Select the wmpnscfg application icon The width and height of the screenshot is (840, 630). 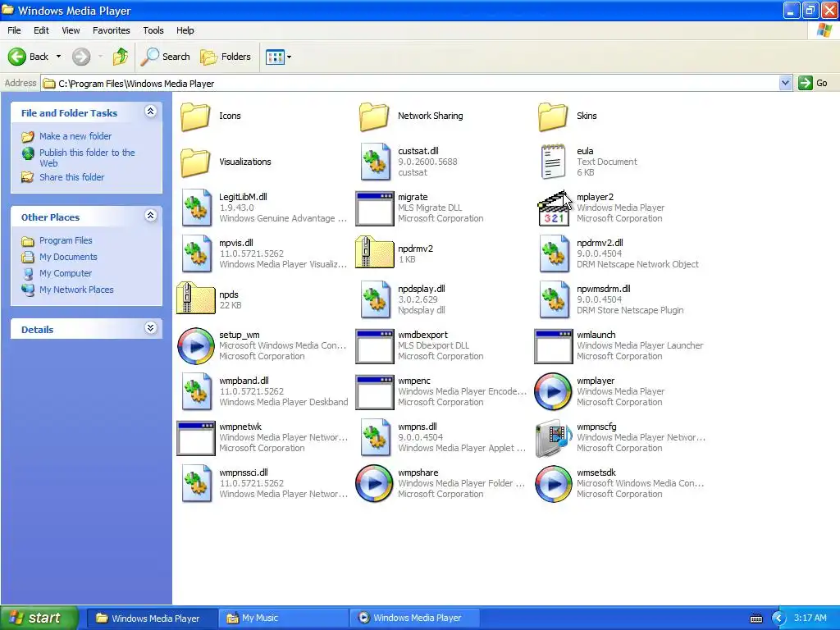pyautogui.click(x=554, y=438)
